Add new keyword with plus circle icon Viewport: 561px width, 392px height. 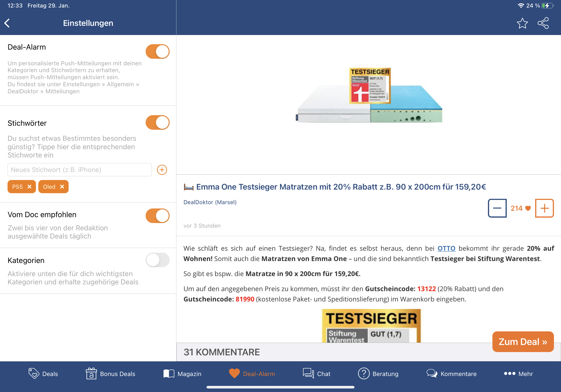[162, 170]
